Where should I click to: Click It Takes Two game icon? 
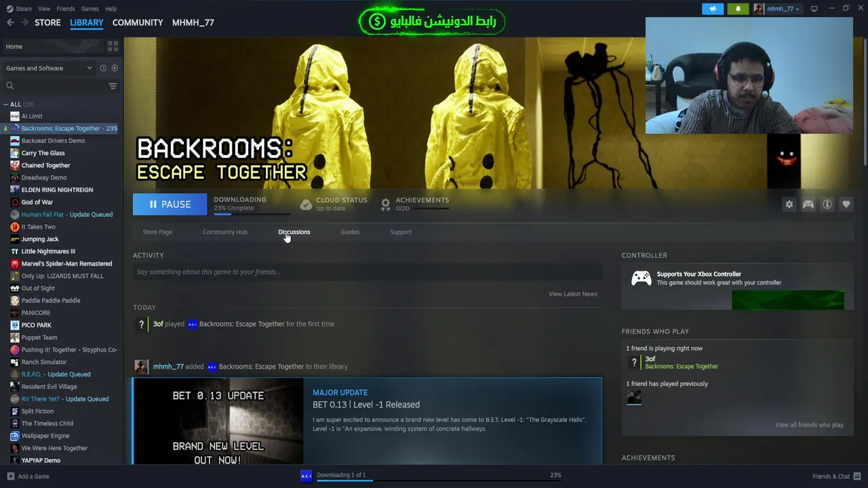tap(15, 226)
